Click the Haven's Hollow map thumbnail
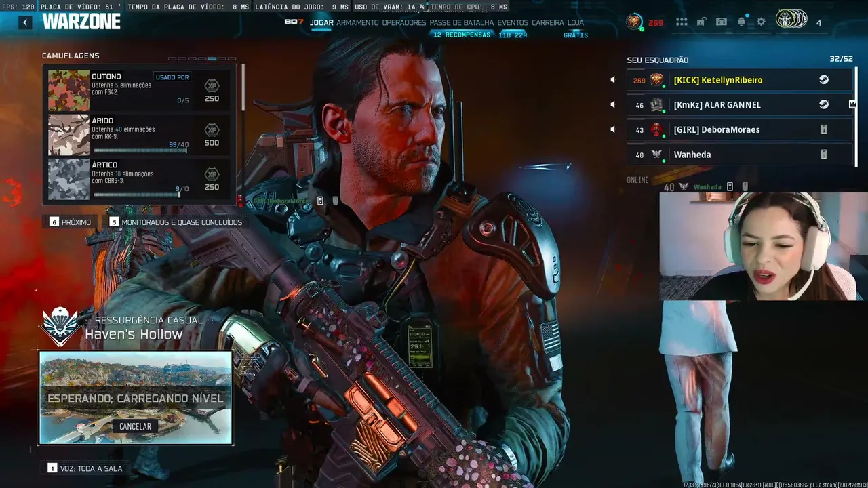The width and height of the screenshot is (868, 488). point(136,397)
